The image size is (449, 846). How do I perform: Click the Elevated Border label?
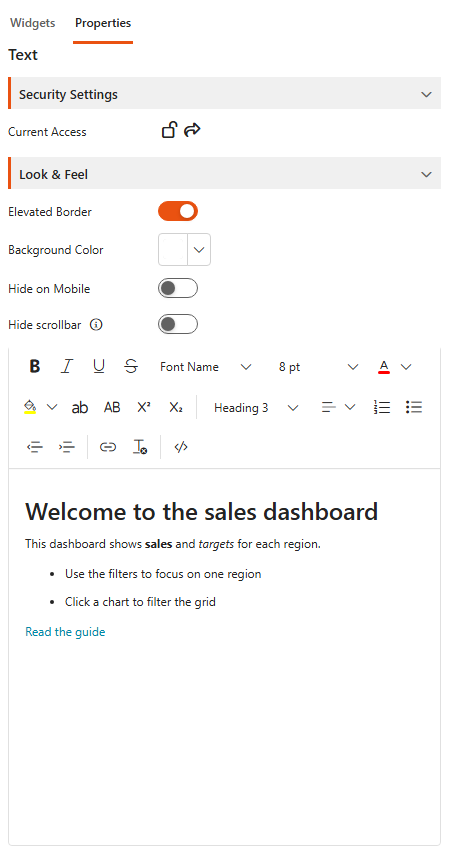[50, 212]
